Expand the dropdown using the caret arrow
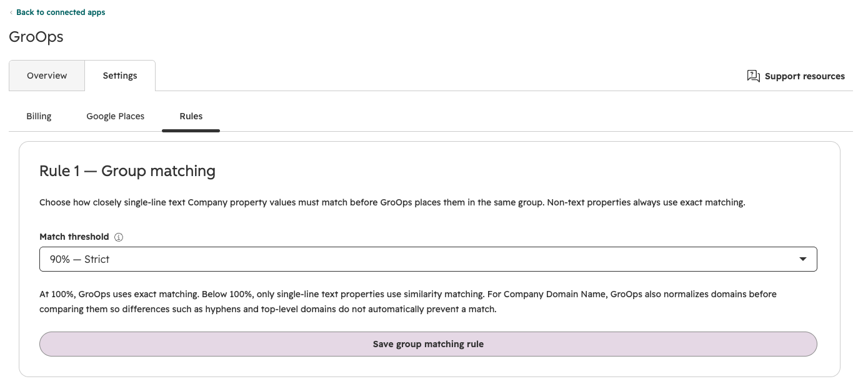 (x=803, y=259)
